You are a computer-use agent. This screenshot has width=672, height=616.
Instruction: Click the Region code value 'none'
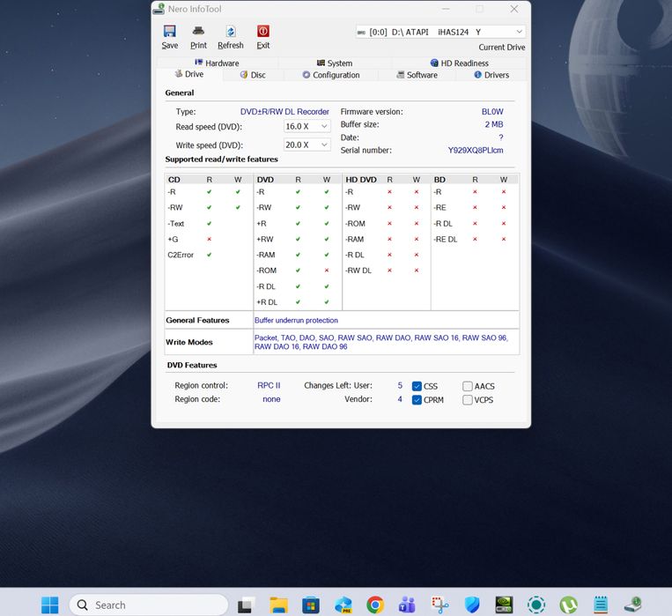pyautogui.click(x=271, y=399)
